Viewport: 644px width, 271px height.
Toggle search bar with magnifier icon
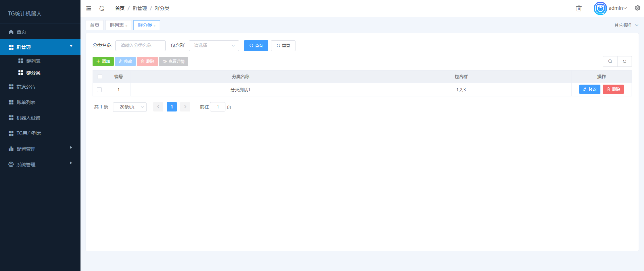(610, 61)
